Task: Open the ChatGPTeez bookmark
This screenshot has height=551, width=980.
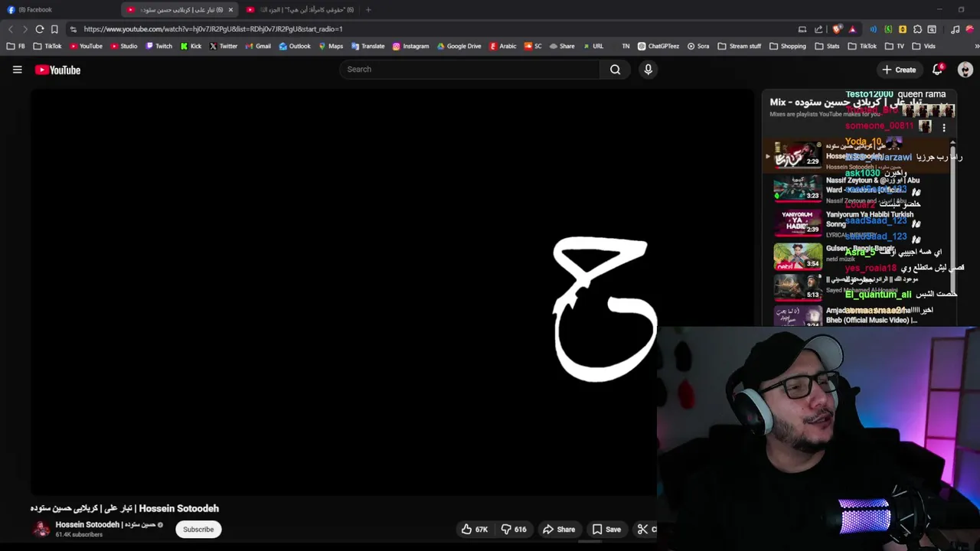Action: coord(658,46)
